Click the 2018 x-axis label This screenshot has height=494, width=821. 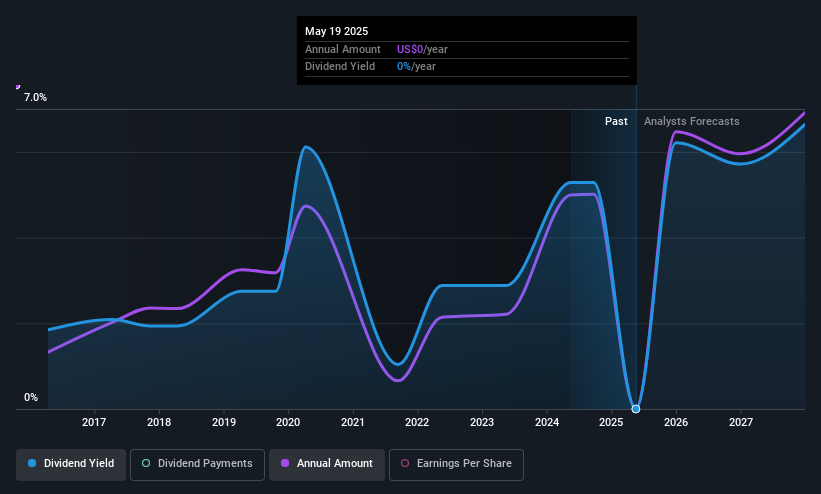click(159, 422)
